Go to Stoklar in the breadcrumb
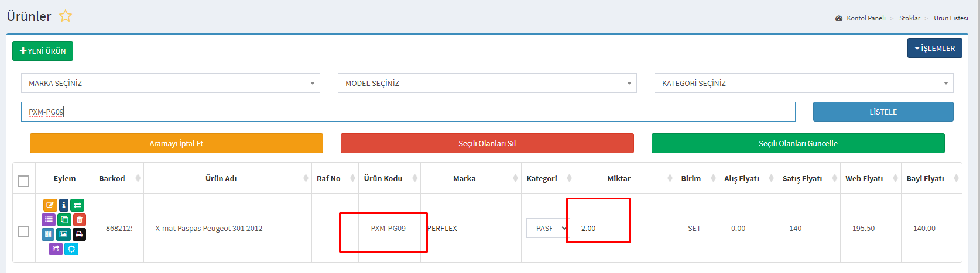 (x=909, y=18)
